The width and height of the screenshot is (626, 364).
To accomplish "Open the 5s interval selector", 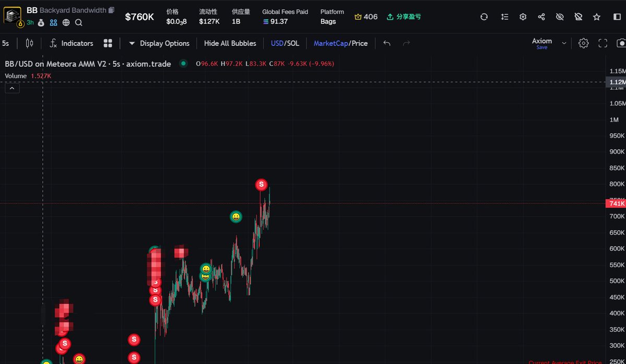I will coord(6,43).
